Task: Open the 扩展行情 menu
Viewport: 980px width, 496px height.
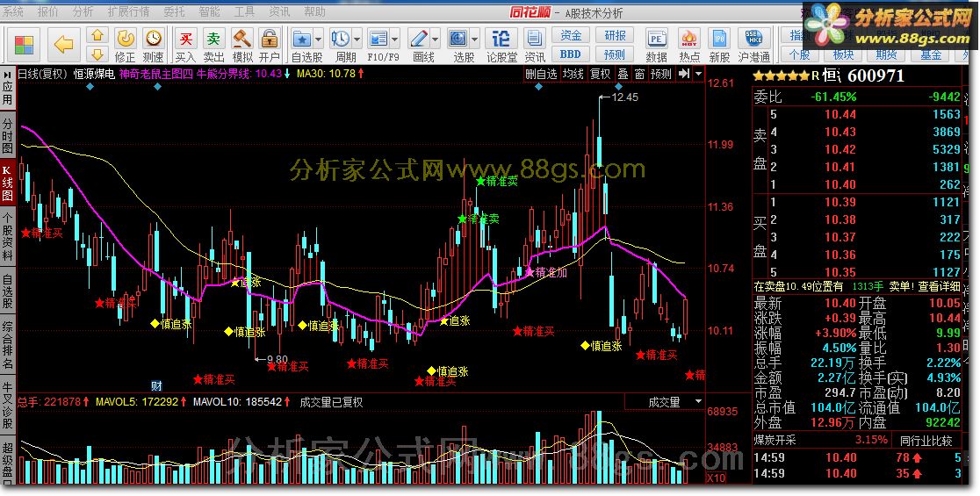Action: coord(129,12)
